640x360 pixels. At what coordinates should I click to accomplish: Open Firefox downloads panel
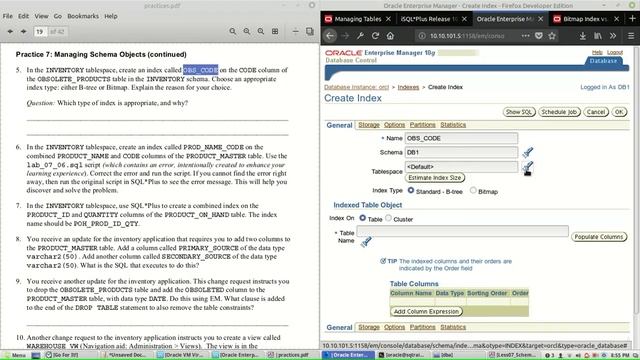[x=582, y=36]
